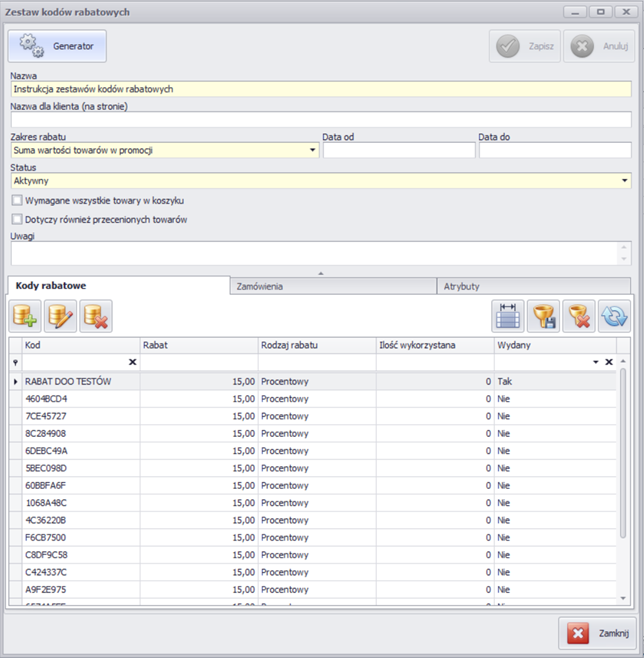This screenshot has width=644, height=658.
Task: Click the Nazwa dla klienta field
Action: pyautogui.click(x=321, y=120)
